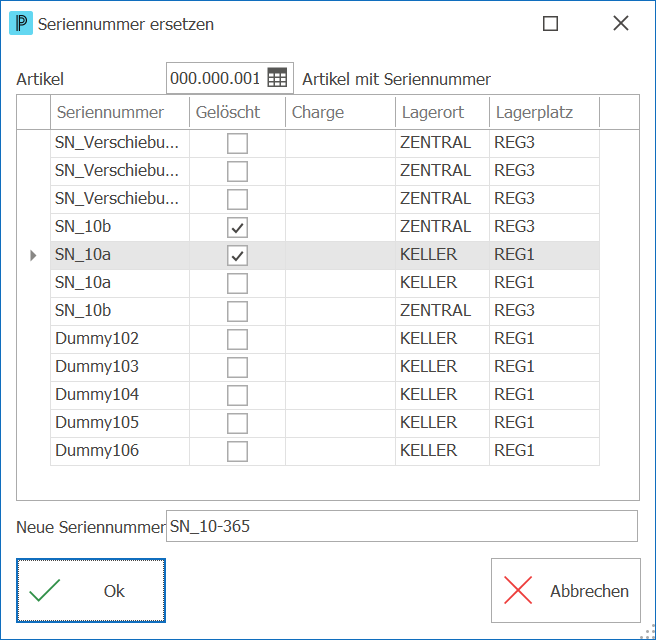Check Gelöscht for Dummy105 row
656x640 pixels.
pos(237,423)
